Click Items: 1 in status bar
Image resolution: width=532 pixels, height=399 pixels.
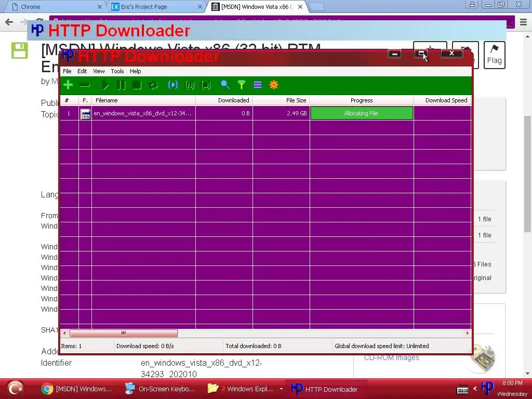71,346
